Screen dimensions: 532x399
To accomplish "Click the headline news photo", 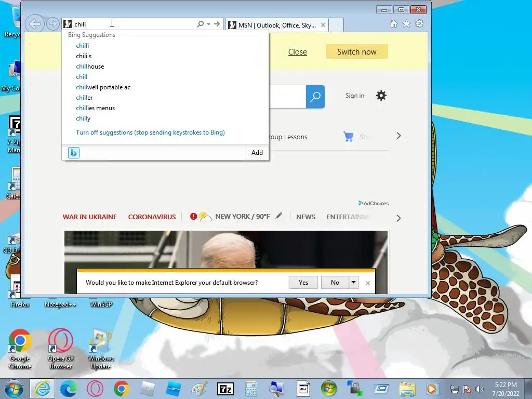I will (x=226, y=250).
